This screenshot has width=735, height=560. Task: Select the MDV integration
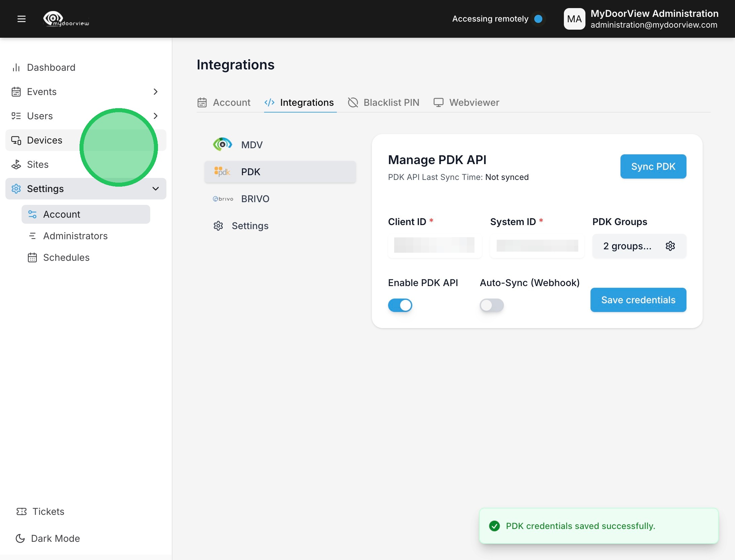point(251,145)
